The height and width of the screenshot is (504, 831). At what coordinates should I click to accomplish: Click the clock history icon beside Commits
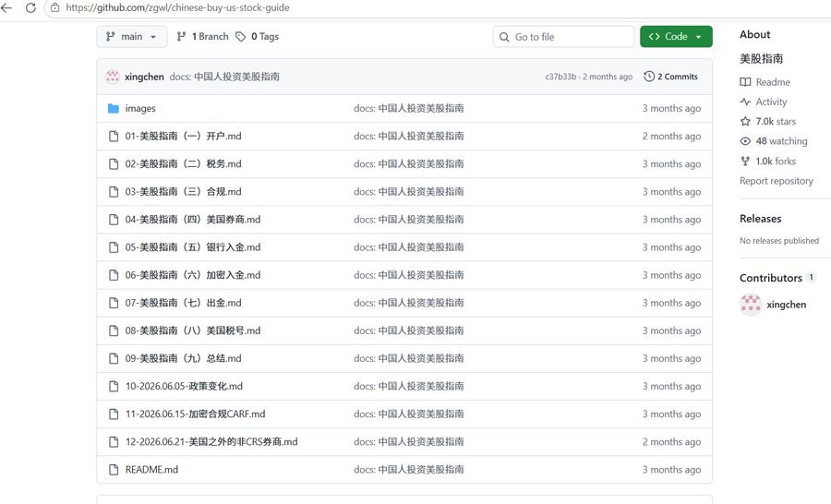(649, 77)
